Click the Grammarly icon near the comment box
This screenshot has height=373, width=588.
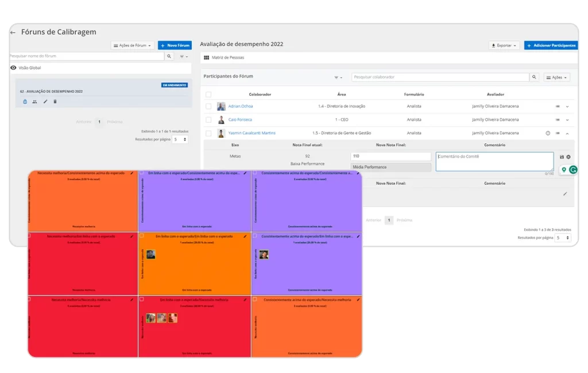[x=574, y=170]
